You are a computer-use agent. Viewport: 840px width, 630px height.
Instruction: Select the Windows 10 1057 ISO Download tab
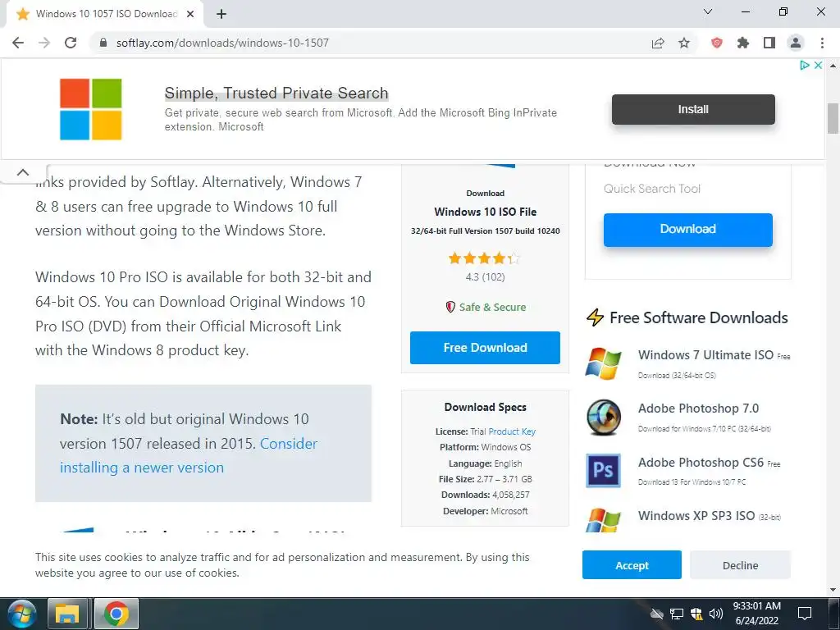tap(104, 15)
